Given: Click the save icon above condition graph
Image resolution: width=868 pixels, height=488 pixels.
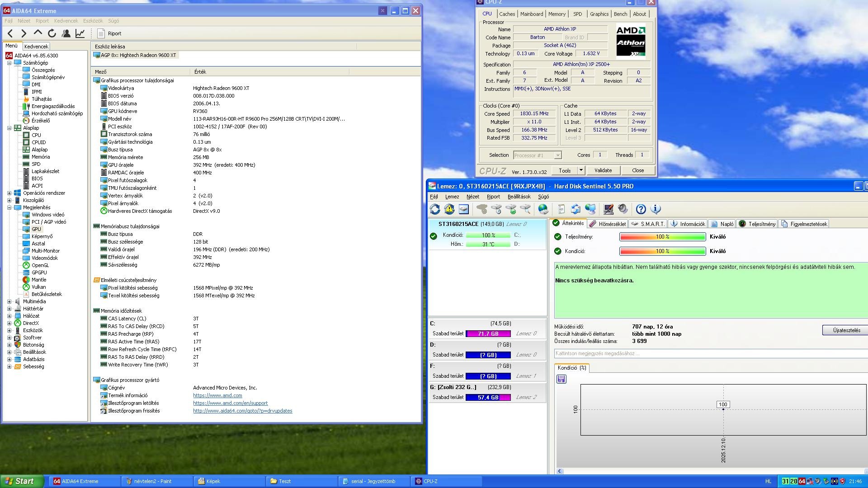Looking at the screenshot, I should point(561,379).
